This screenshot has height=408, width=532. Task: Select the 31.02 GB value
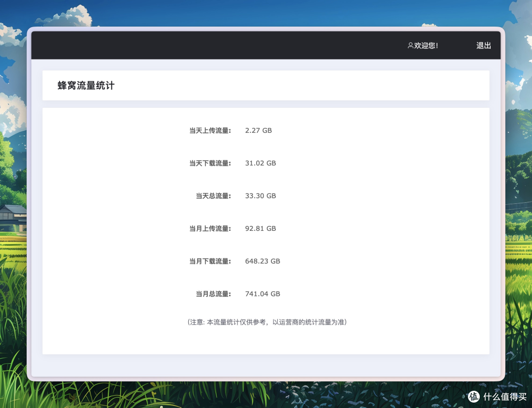[x=261, y=163]
